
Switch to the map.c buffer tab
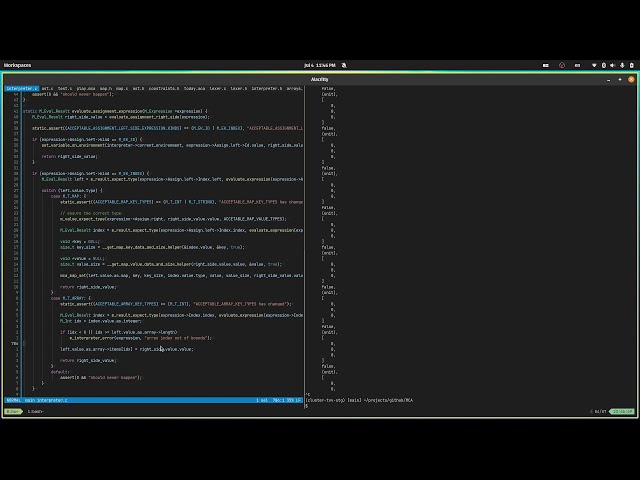pos(122,89)
